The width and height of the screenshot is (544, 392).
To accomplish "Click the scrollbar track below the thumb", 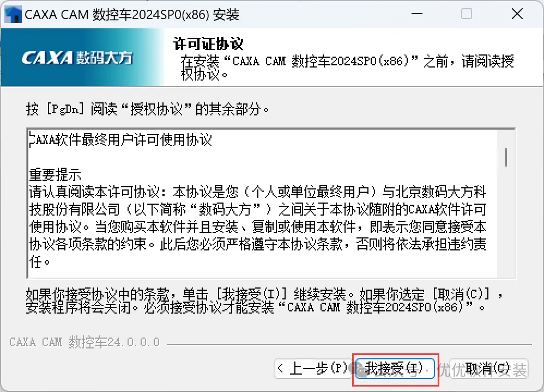I will click(506, 222).
